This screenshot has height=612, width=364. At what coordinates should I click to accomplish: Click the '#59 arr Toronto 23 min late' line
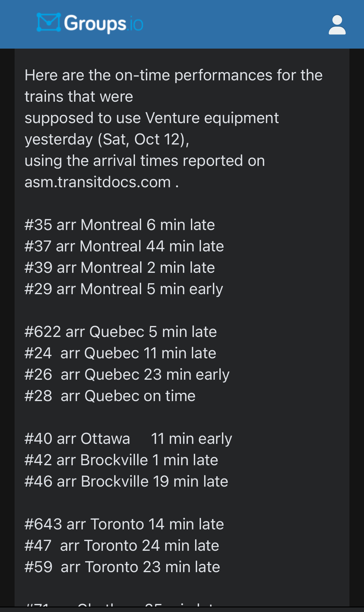(122, 567)
